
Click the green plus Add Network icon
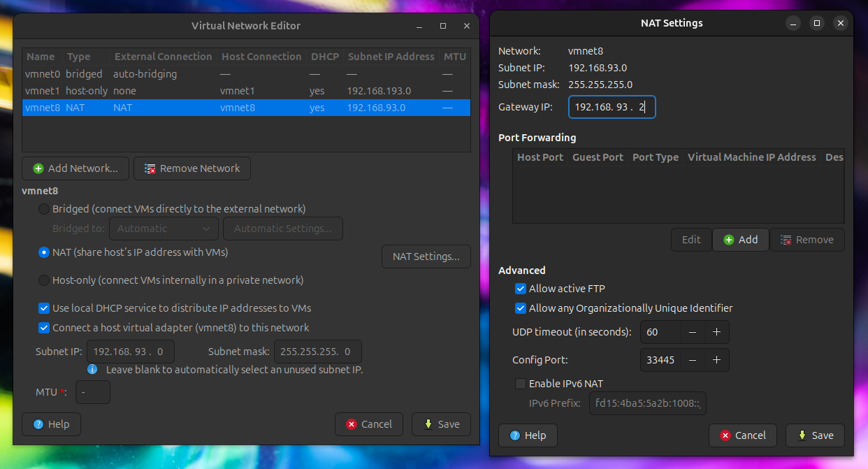click(x=38, y=168)
